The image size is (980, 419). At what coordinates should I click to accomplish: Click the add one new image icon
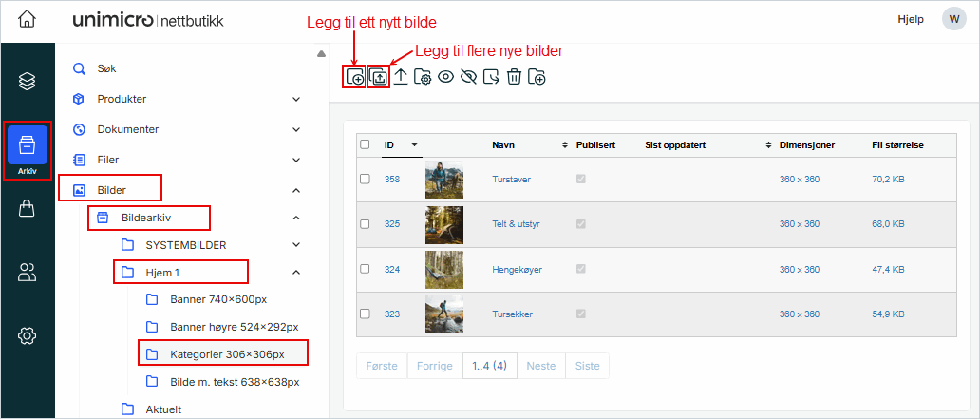[x=355, y=77]
